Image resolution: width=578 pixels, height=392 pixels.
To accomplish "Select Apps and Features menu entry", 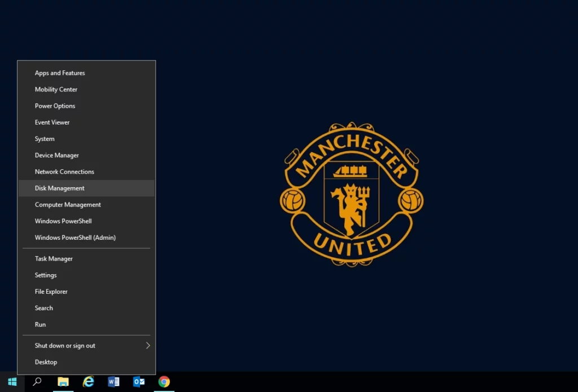I will [x=60, y=73].
